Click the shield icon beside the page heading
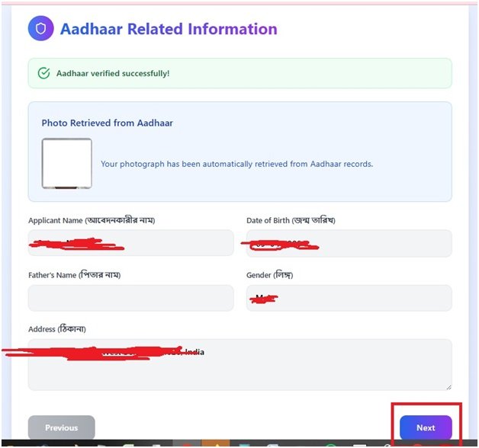 pyautogui.click(x=40, y=29)
